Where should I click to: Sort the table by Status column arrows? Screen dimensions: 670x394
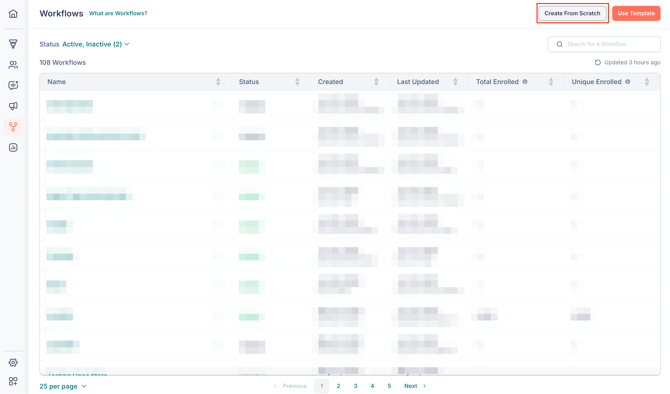[x=297, y=82]
